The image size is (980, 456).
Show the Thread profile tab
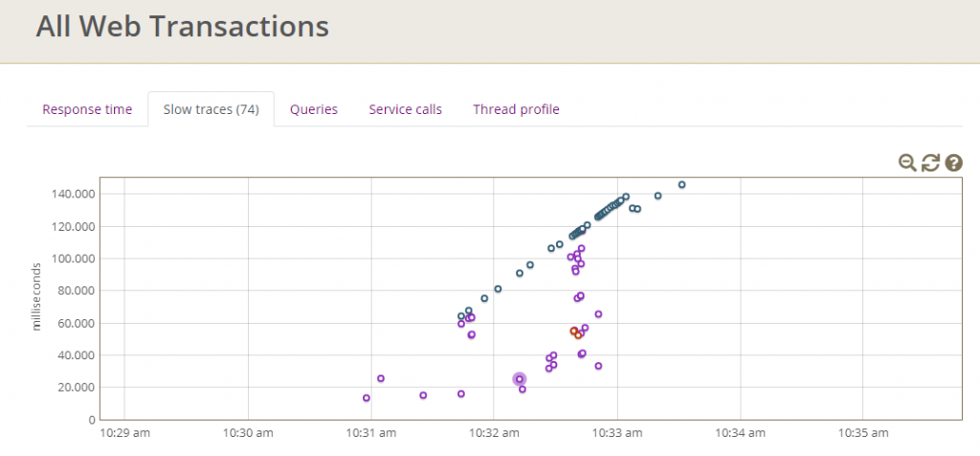(516, 109)
